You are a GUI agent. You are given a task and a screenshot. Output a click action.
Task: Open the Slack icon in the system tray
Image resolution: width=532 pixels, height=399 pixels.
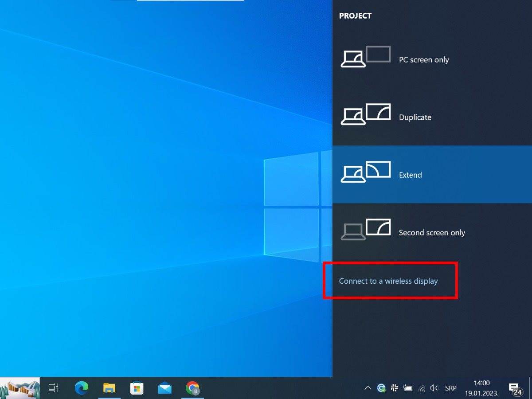tap(394, 388)
